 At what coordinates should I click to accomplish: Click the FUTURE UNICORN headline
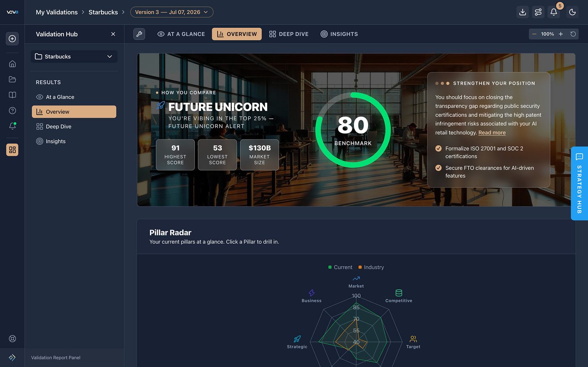pyautogui.click(x=218, y=107)
